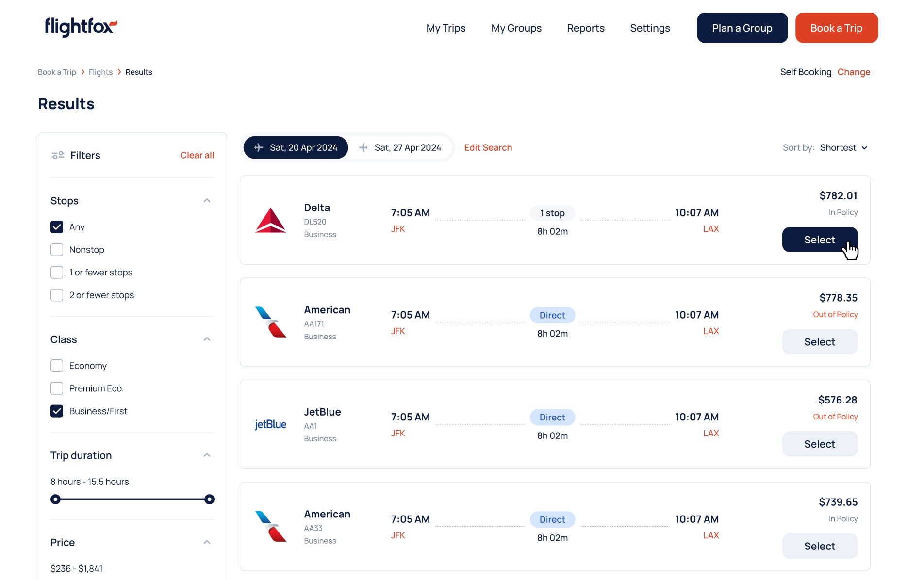Screen dimensions: 924x580
Task: Select the American AA33 flight
Action: coord(820,546)
